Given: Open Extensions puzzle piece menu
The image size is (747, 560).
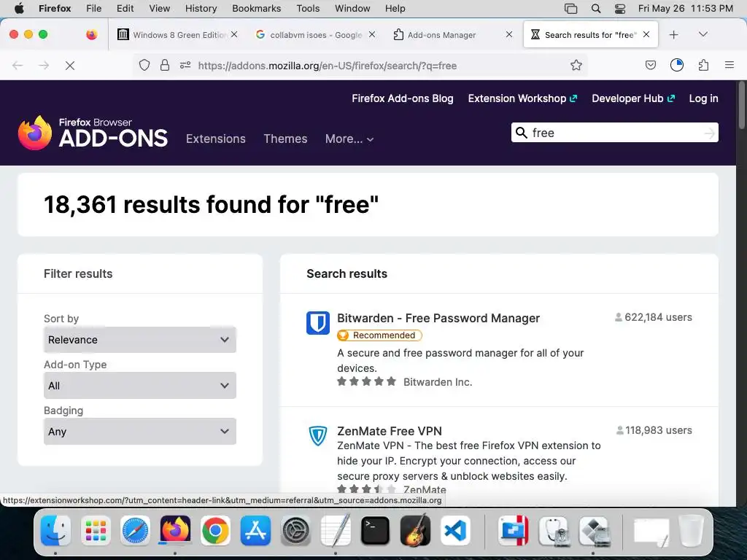Looking at the screenshot, I should (x=704, y=65).
